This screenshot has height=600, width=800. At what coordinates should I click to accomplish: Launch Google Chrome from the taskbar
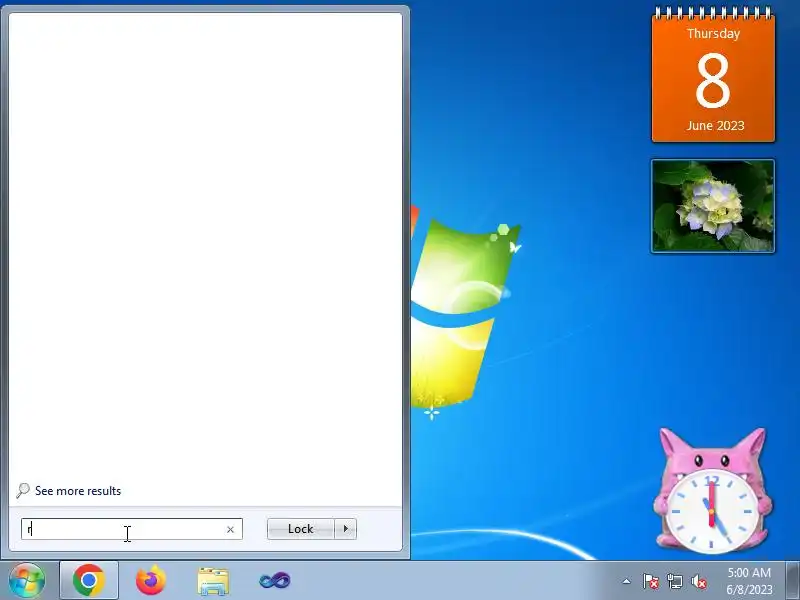coord(89,580)
